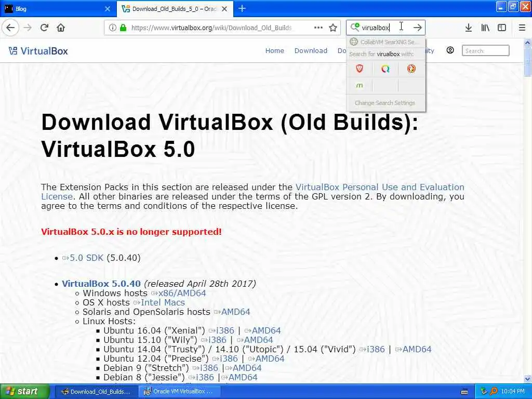The width and height of the screenshot is (532, 399).
Task: Open the browser Home page
Action: 61,28
